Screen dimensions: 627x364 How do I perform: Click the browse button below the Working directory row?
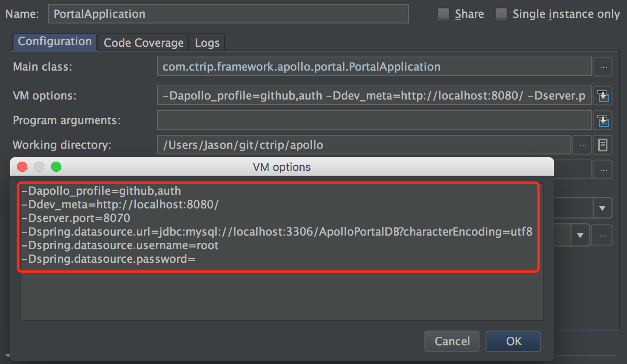click(x=602, y=169)
